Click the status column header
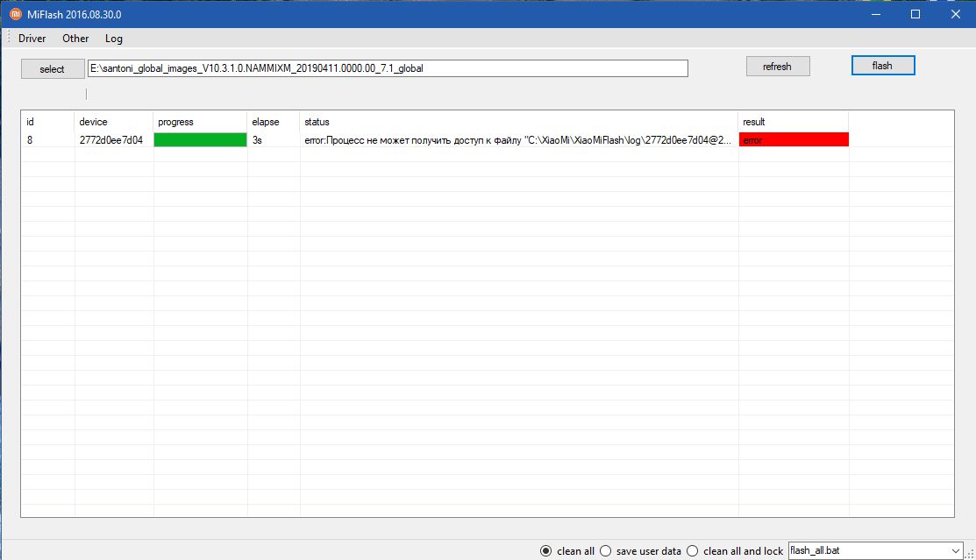976x560 pixels. (519, 122)
